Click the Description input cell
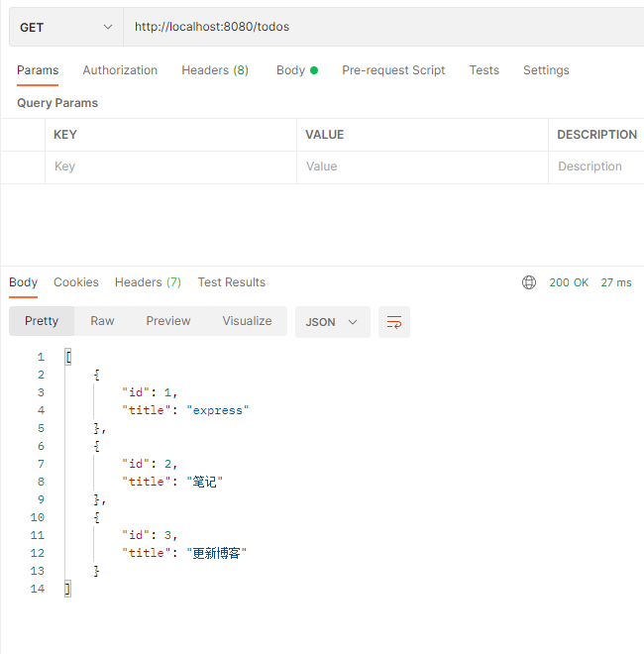644x654 pixels. click(596, 166)
